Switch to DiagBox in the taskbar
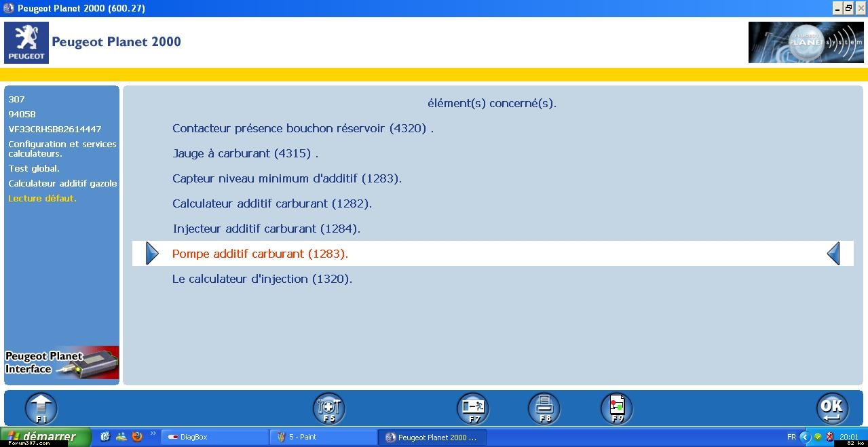This screenshot has width=868, height=447. tap(214, 438)
